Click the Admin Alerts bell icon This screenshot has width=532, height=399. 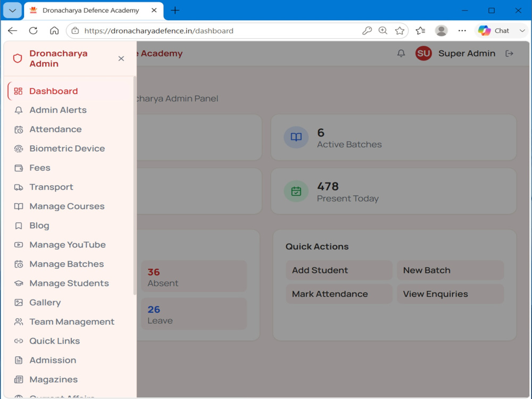pos(18,110)
